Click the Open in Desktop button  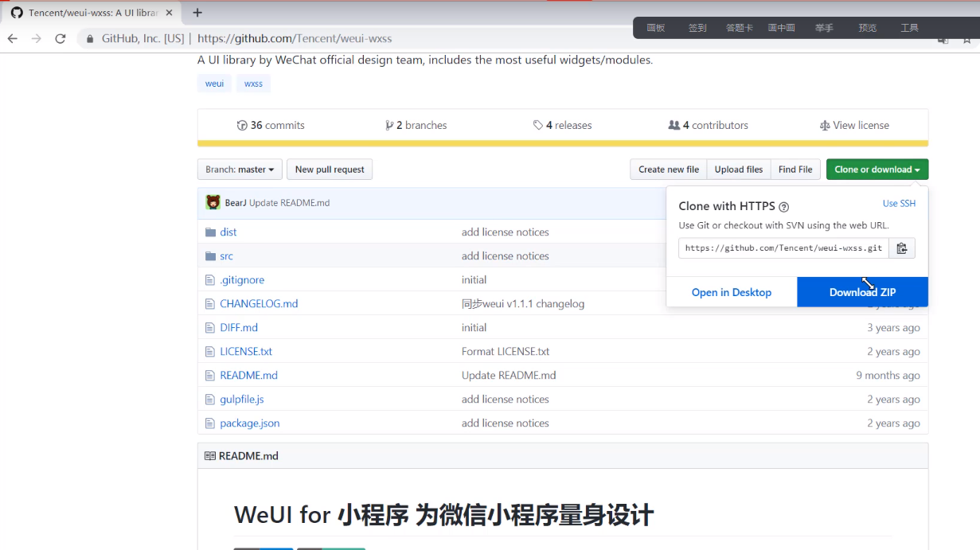[732, 292]
